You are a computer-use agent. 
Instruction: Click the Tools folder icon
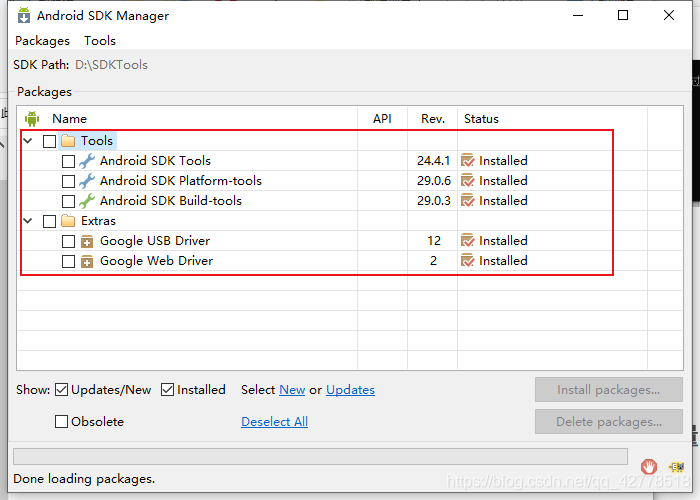point(68,141)
